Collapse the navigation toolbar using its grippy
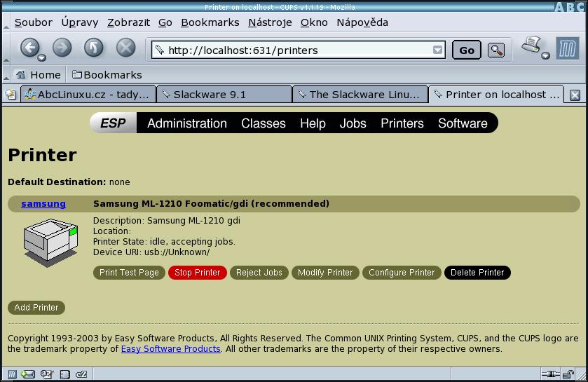This screenshot has height=382, width=588. (6, 48)
